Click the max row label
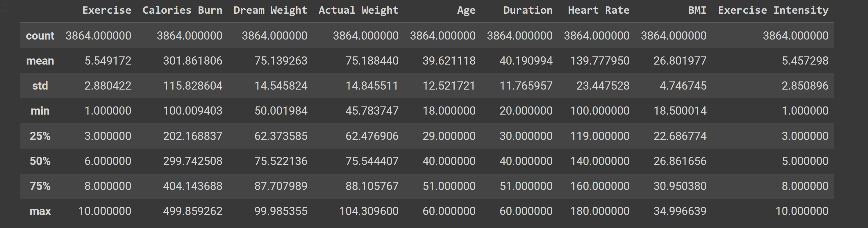Screen dimensions: 868x228 [40, 211]
